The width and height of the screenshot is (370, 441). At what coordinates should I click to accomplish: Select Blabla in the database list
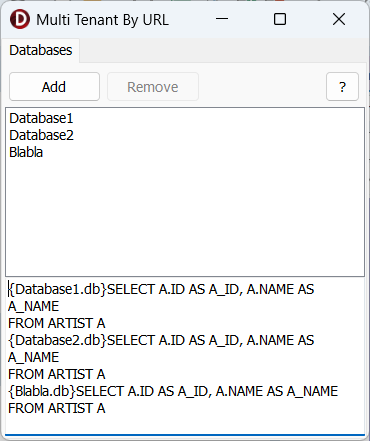26,152
